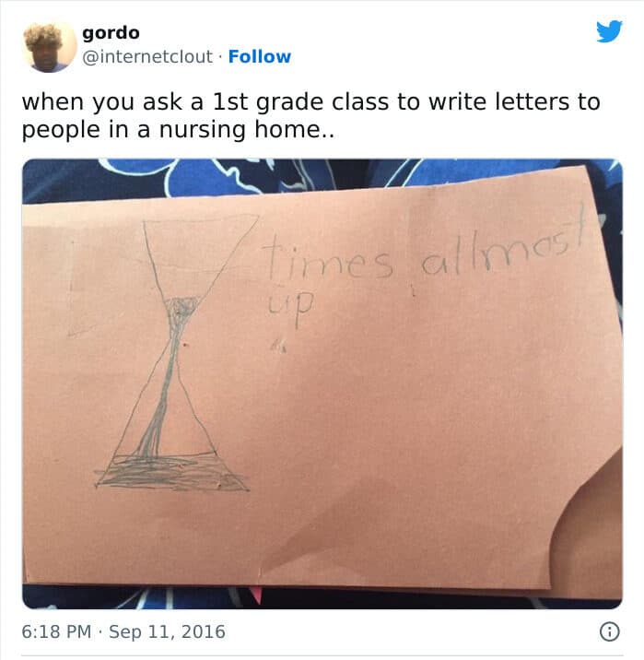This screenshot has height=660, width=644.
Task: Click the shaded sand at hourglass bottom
Action: (x=172, y=473)
